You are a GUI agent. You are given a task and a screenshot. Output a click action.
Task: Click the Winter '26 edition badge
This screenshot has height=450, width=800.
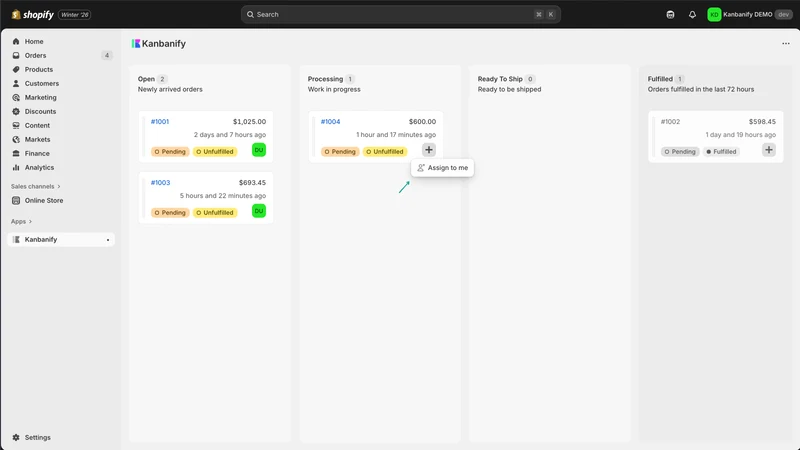[74, 15]
